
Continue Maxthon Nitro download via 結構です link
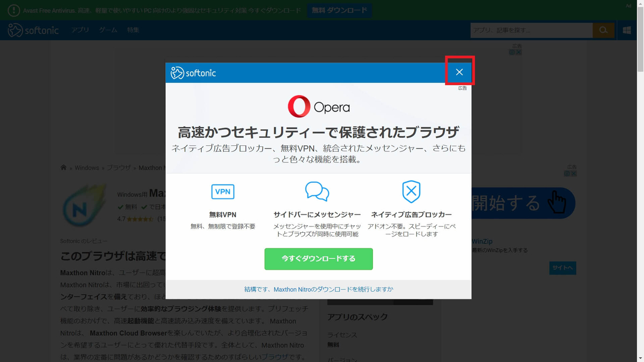318,289
